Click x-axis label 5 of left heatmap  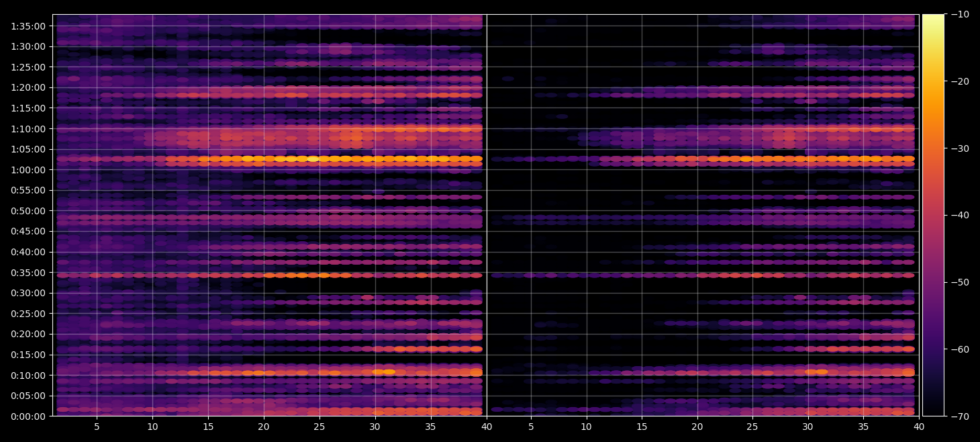pos(97,427)
